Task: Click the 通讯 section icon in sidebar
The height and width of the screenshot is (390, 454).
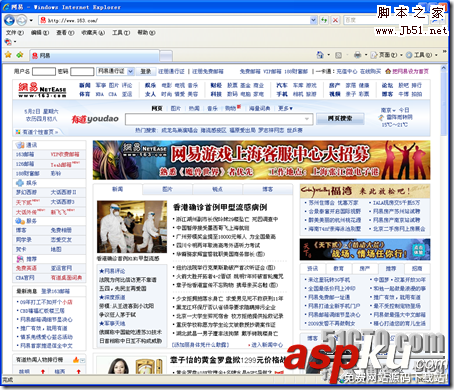Action: point(20,145)
